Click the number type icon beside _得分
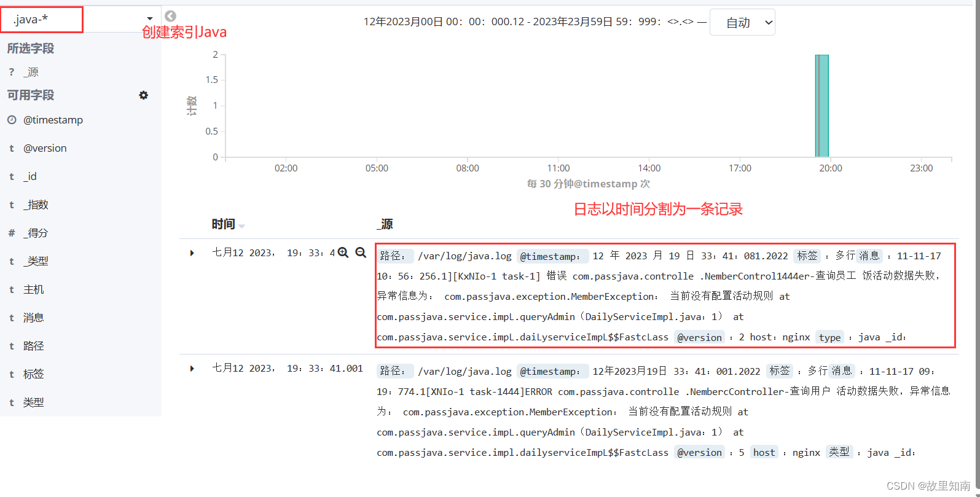This screenshot has width=980, height=497. pyautogui.click(x=12, y=233)
